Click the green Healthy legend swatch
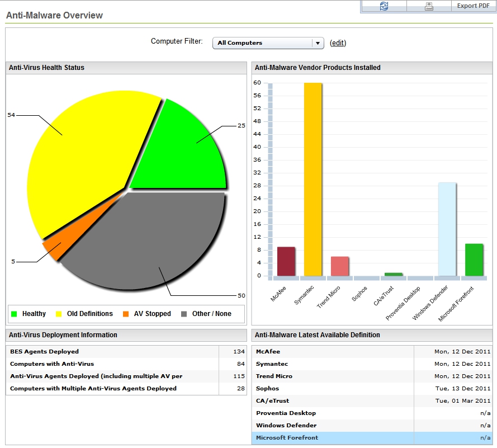Screen dimensions: 497x448 pos(14,314)
